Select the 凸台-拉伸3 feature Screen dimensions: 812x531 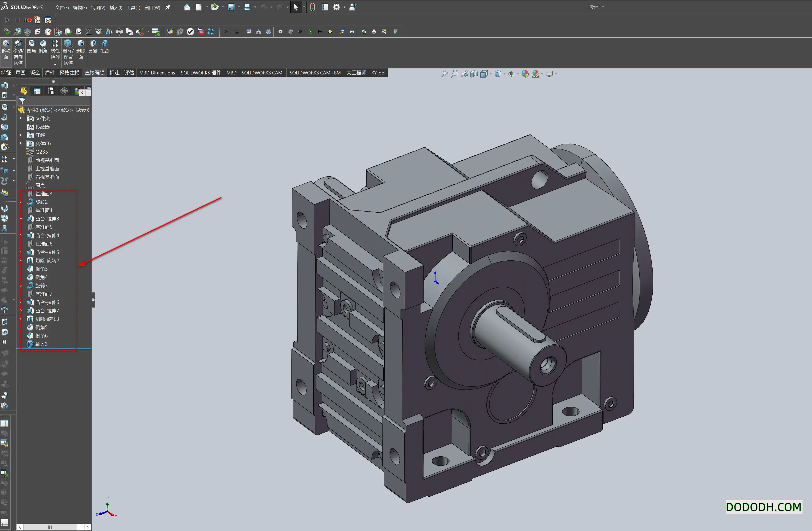pos(47,219)
